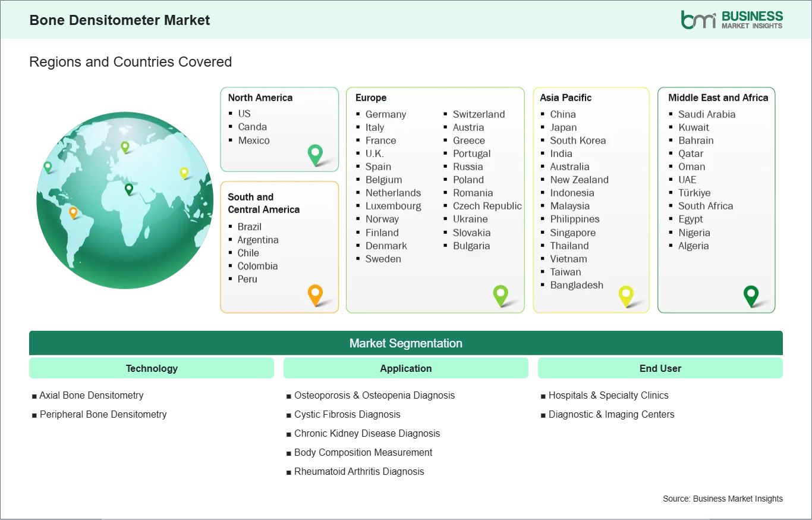Select the Application segment header

[x=405, y=368]
